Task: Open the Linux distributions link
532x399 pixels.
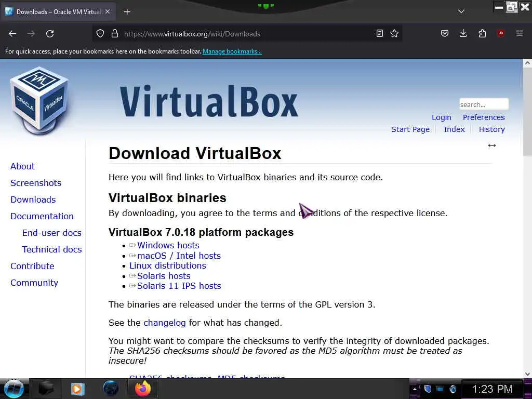Action: pos(168,265)
